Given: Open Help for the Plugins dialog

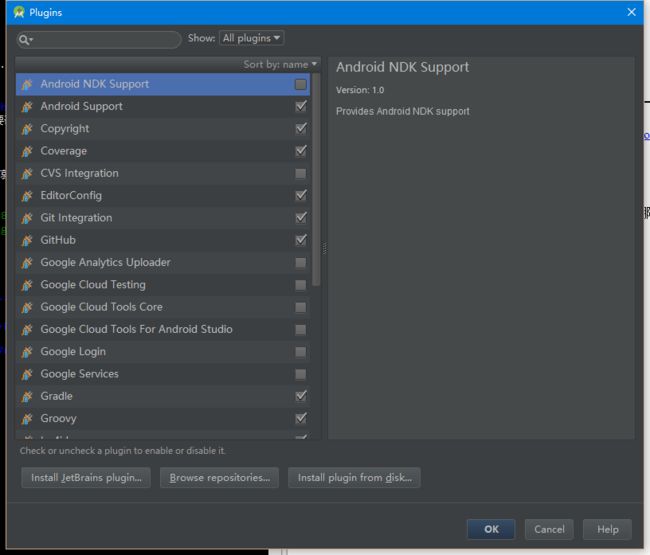Looking at the screenshot, I should click(x=607, y=529).
